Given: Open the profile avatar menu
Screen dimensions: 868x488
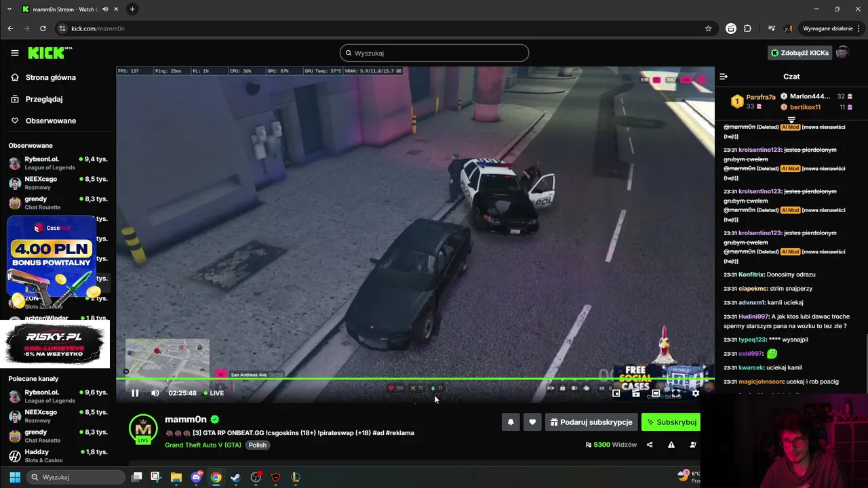Looking at the screenshot, I should 842,53.
